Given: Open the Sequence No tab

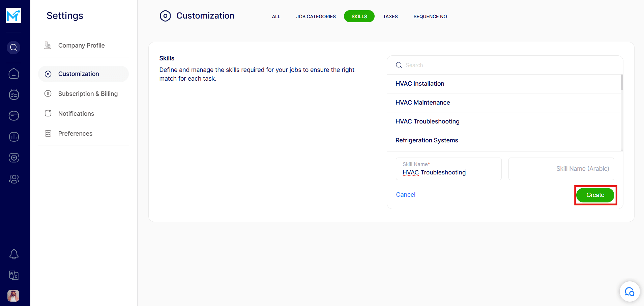Looking at the screenshot, I should coord(430,17).
